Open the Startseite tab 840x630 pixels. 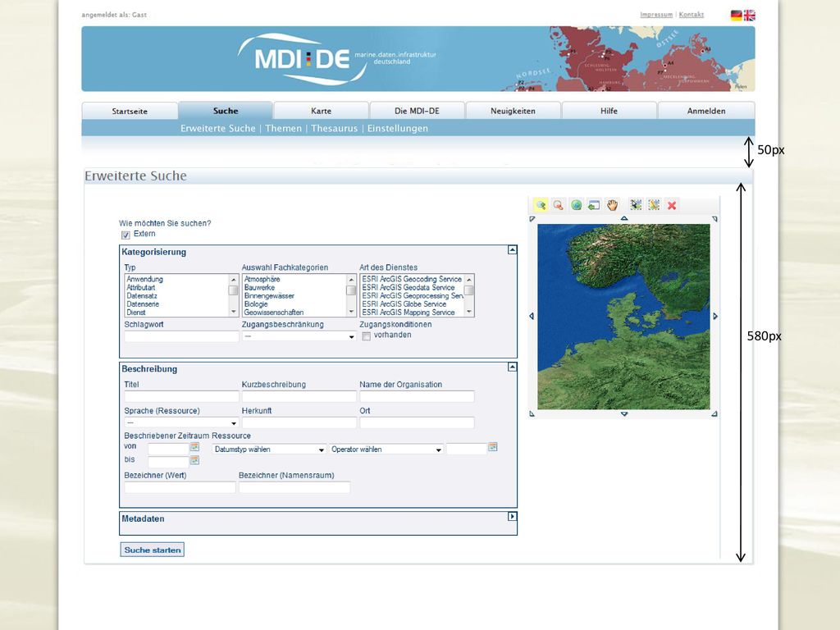click(130, 111)
